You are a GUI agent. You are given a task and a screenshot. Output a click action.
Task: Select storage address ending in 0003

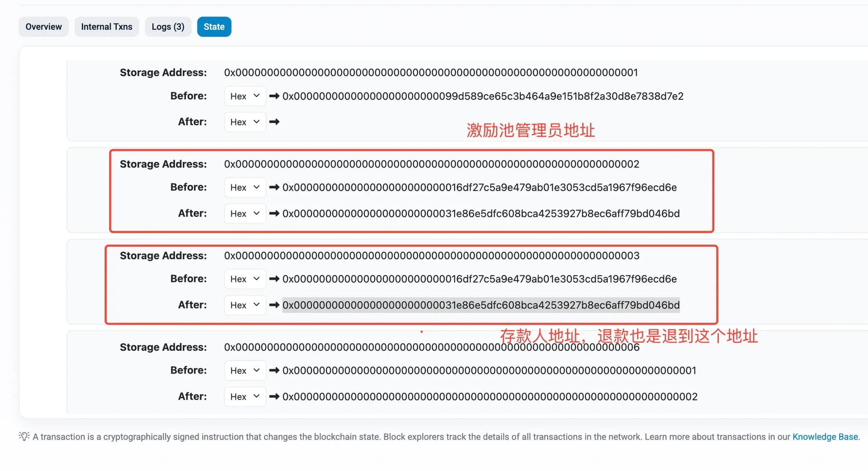pyautogui.click(x=432, y=255)
